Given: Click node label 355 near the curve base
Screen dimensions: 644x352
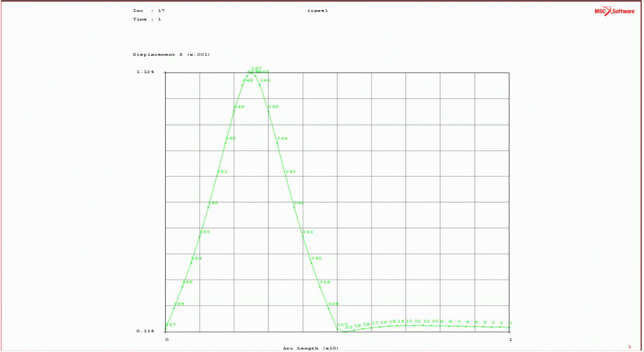Looking at the screenshot, I should coord(188,282).
